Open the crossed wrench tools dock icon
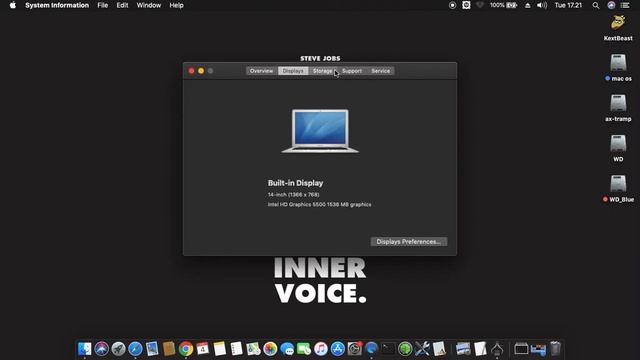The width and height of the screenshot is (640, 360). click(422, 349)
